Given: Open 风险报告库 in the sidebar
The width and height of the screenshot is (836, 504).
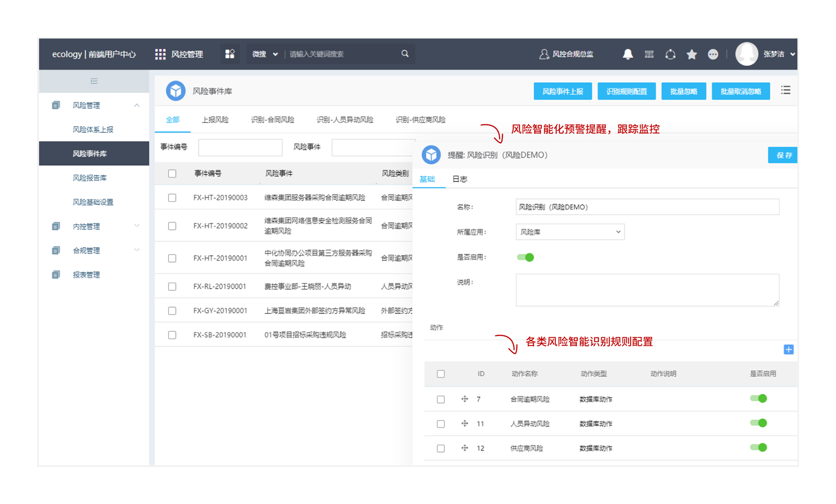Looking at the screenshot, I should point(90,178).
